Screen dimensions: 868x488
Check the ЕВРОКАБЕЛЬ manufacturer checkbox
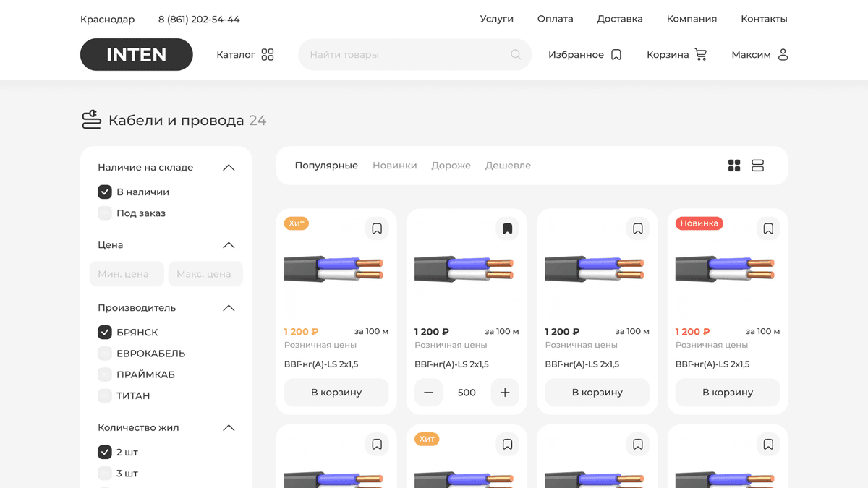tap(105, 354)
